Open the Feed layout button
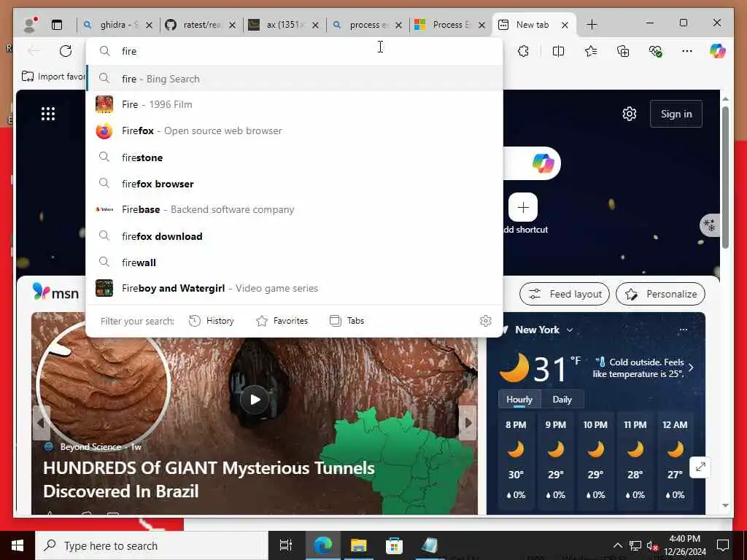Image resolution: width=747 pixels, height=560 pixels. [565, 294]
